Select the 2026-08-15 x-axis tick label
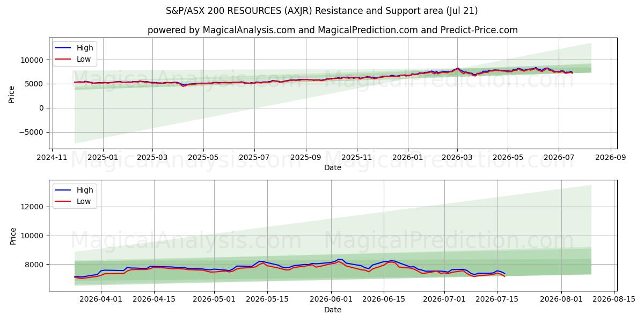The width and height of the screenshot is (644, 322). [x=614, y=300]
